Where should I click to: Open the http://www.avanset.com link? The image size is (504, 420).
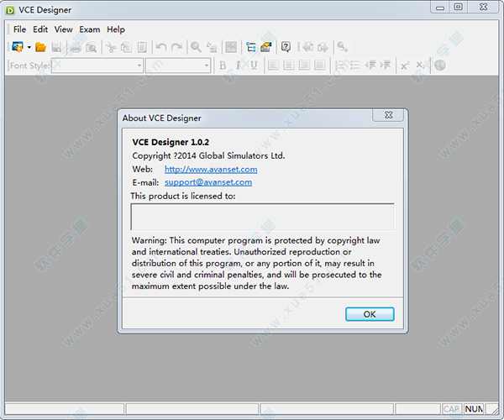point(211,169)
